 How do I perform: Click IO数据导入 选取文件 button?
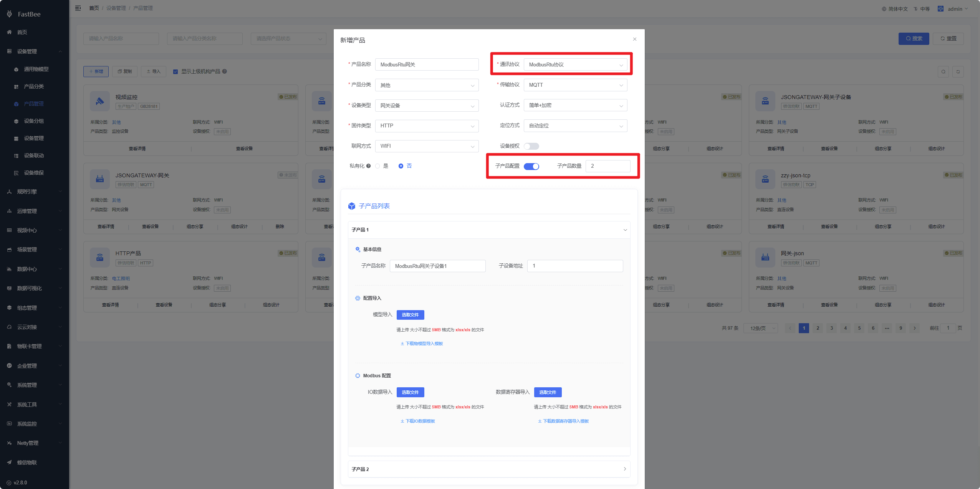(x=410, y=392)
